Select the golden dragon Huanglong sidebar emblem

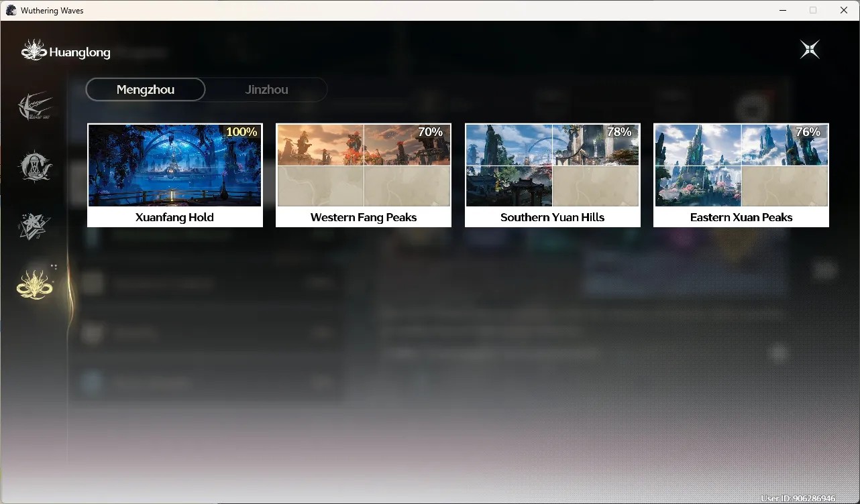[35, 284]
